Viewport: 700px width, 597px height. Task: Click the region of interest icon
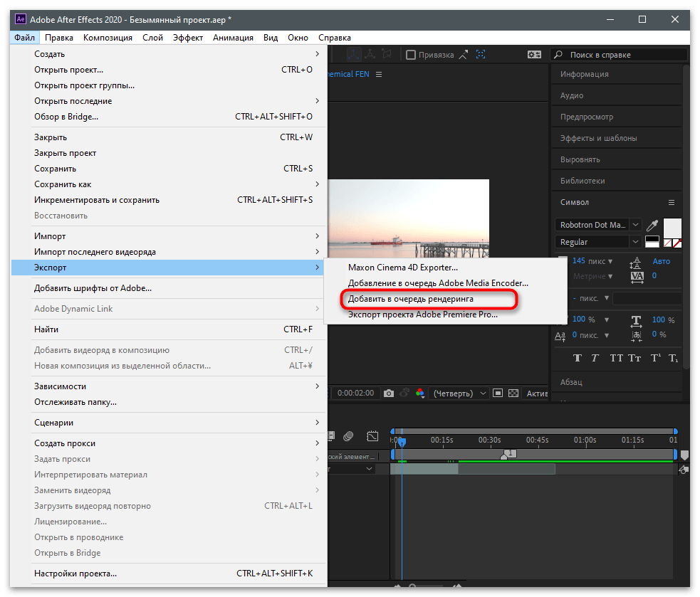[x=498, y=393]
